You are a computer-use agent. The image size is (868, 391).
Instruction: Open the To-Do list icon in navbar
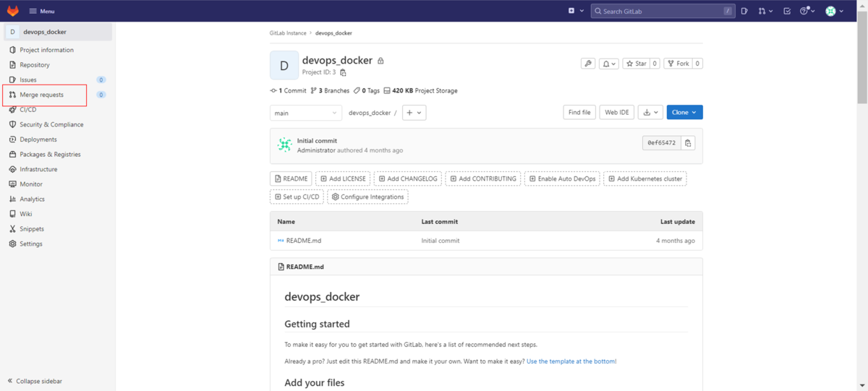[x=787, y=11]
